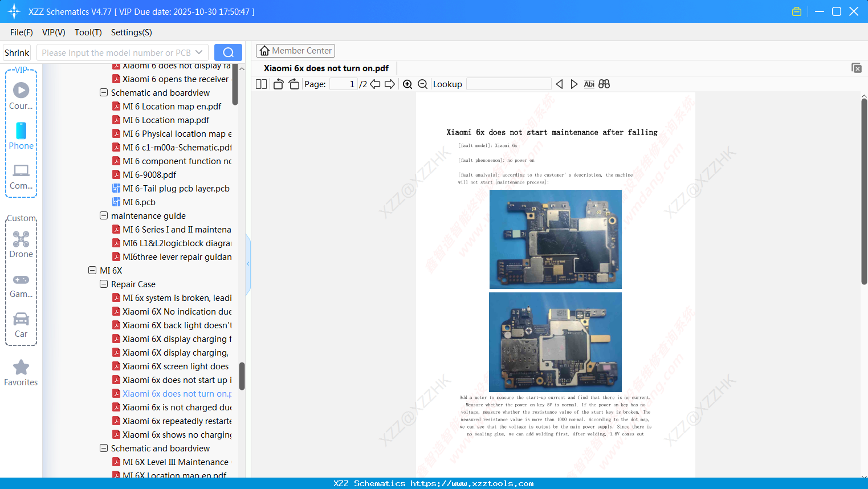
Task: Toggle the Abi text match option
Action: point(589,84)
